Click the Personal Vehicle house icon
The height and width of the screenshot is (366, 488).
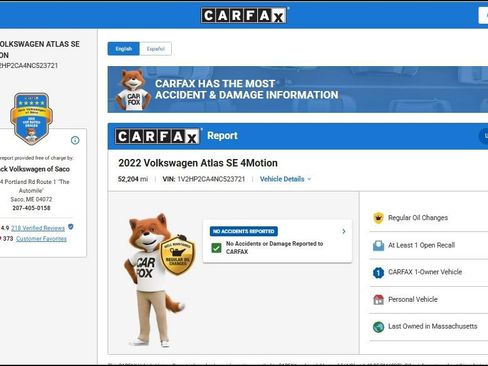pyautogui.click(x=378, y=299)
